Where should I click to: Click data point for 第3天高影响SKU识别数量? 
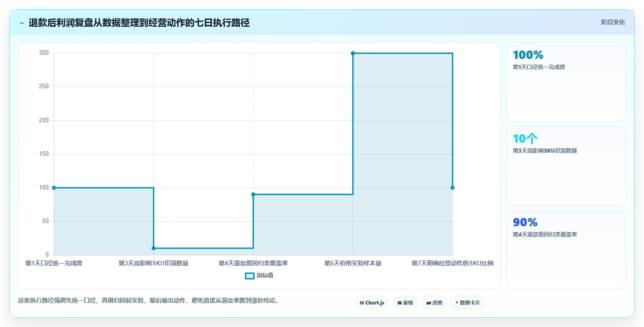tap(154, 248)
